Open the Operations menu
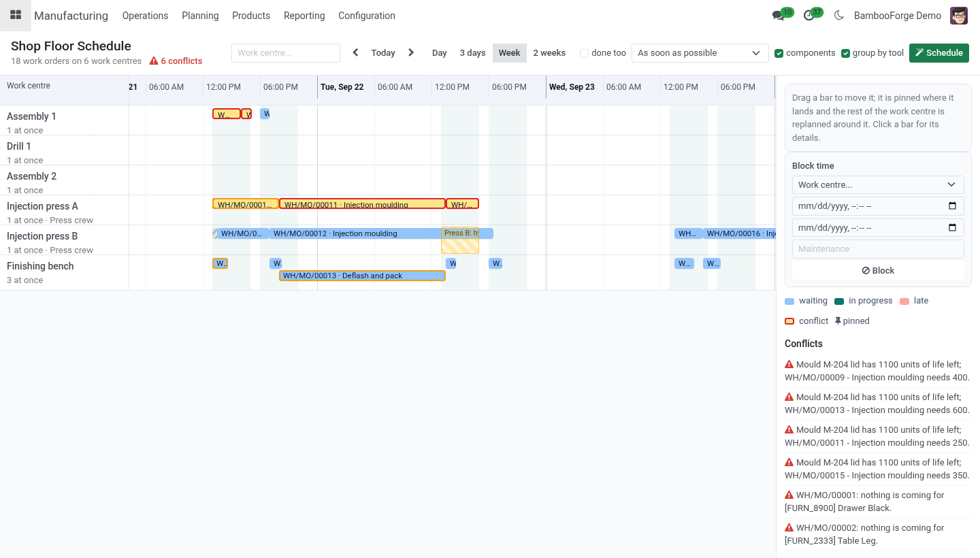 [145, 16]
